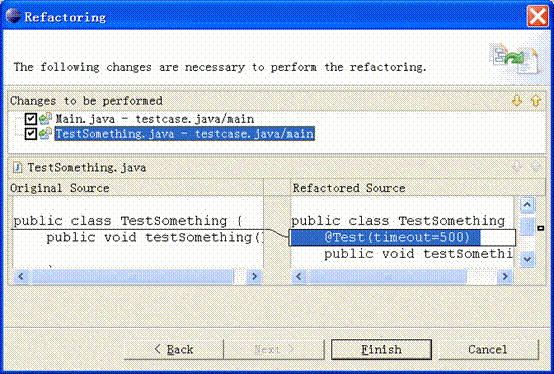The width and height of the screenshot is (554, 374).
Task: Click left scroll arrow under Refactored Source
Action: [299, 276]
